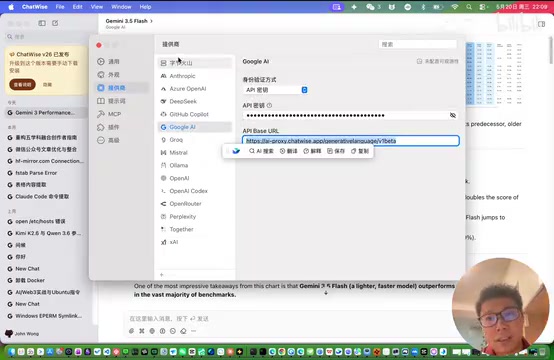Screen dimensions: 554x360
Task: Expand Gemini 3.5 Flash model selector
Action: point(129,21)
